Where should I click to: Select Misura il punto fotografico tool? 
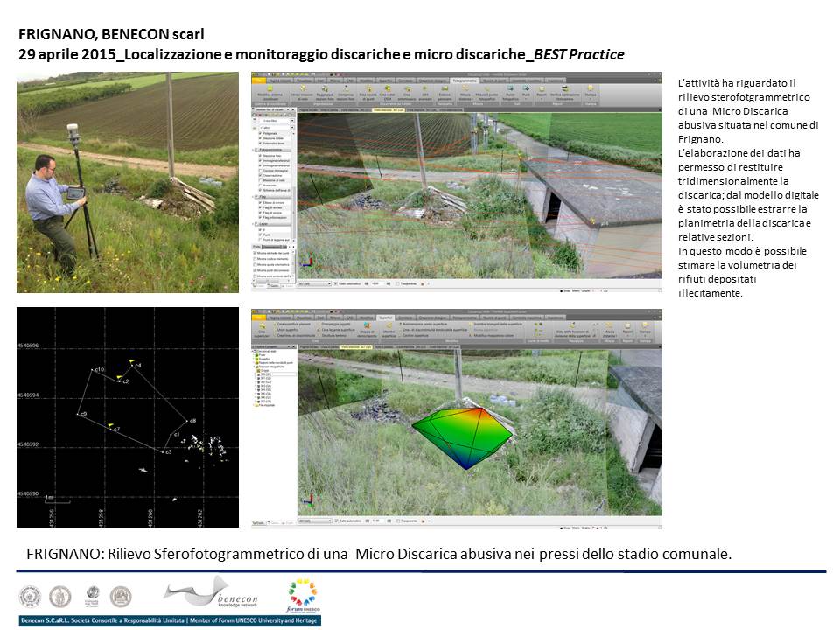pos(486,92)
